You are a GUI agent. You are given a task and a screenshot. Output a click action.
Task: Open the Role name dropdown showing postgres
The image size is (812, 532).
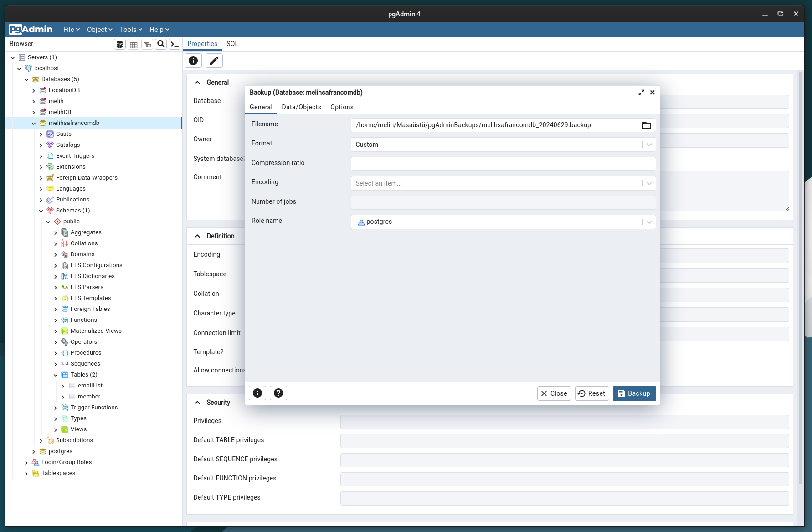click(x=503, y=222)
